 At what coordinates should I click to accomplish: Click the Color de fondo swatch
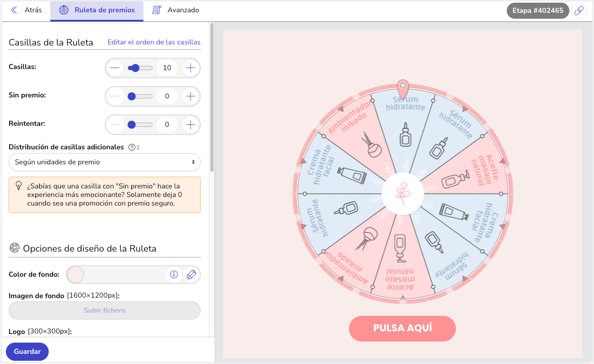tap(75, 275)
